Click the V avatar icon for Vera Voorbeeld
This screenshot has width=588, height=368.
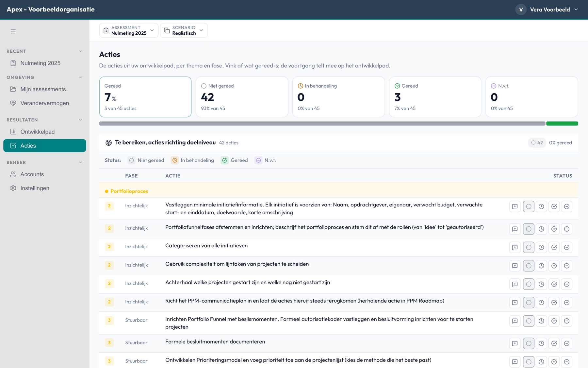tap(521, 9)
